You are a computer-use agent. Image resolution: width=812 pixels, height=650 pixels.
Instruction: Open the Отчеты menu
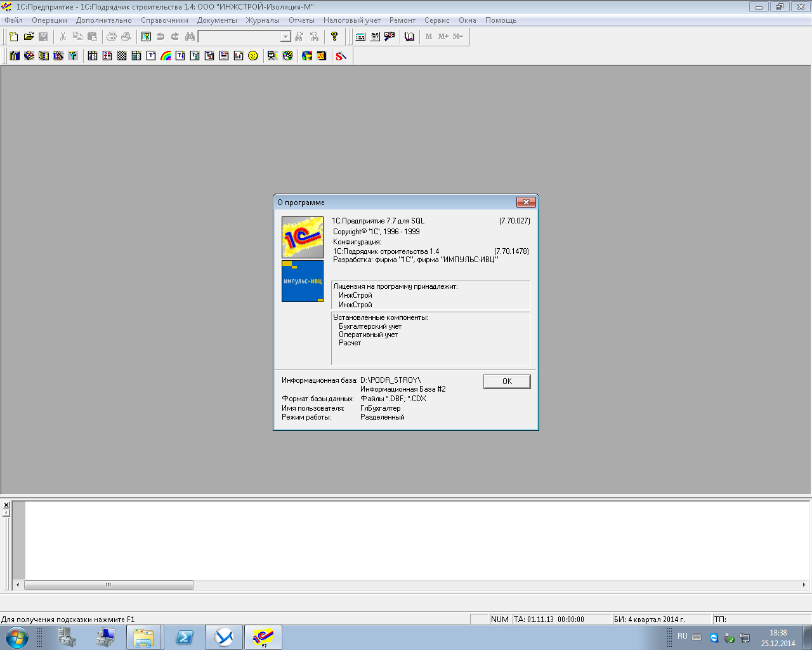(301, 20)
